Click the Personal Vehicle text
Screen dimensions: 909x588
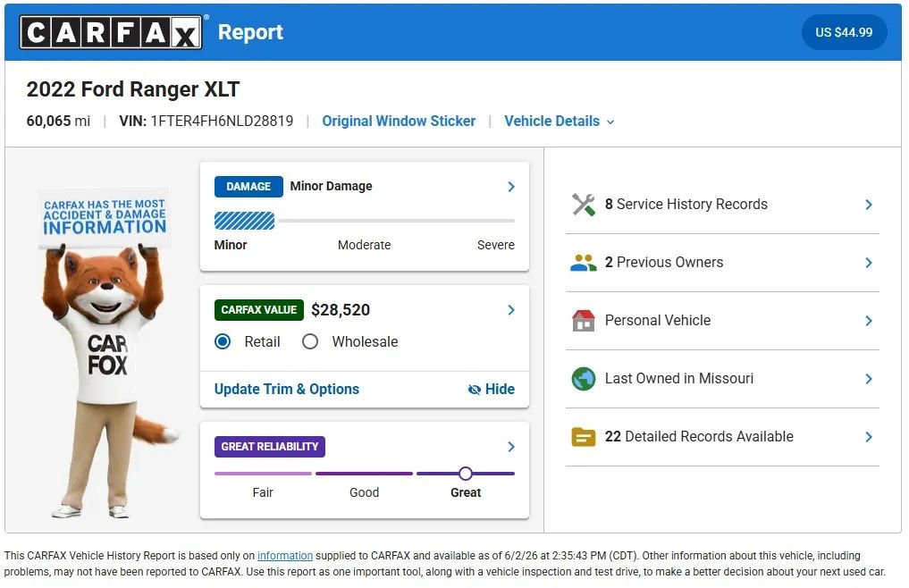[x=658, y=321]
